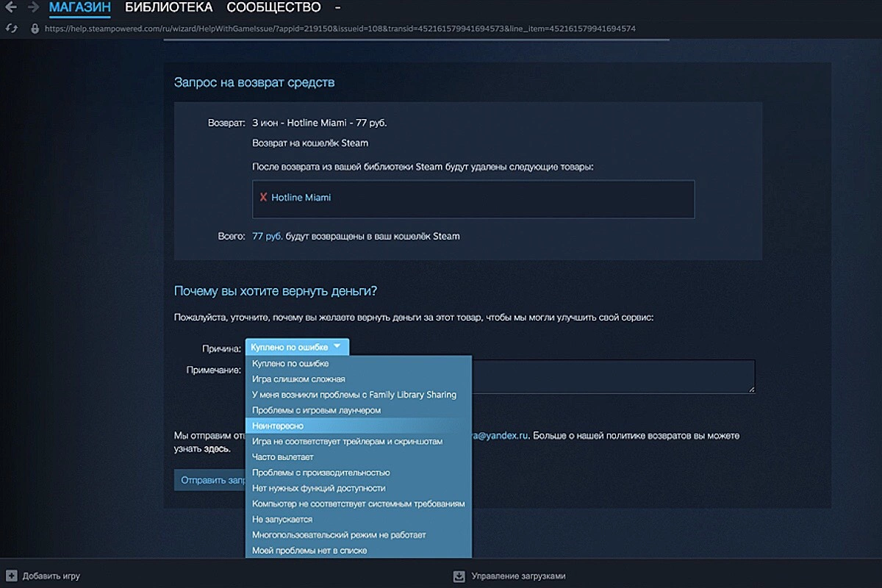Click the heading Запрос на возврат средств

pos(254,82)
